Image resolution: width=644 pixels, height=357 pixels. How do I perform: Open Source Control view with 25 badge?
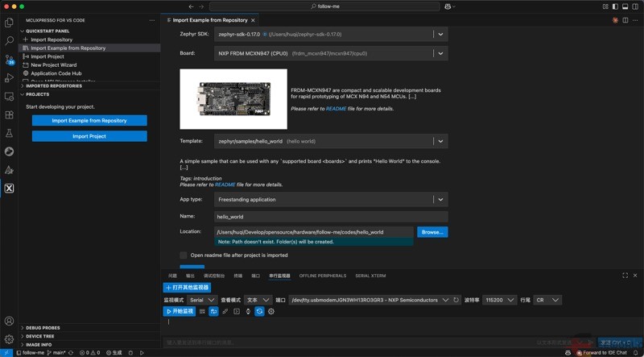[x=9, y=60]
